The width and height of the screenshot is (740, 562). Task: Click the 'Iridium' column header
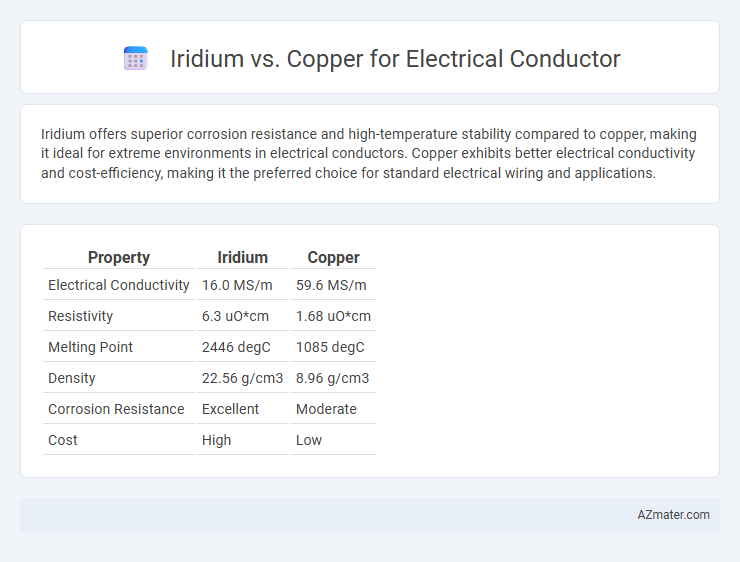[243, 257]
